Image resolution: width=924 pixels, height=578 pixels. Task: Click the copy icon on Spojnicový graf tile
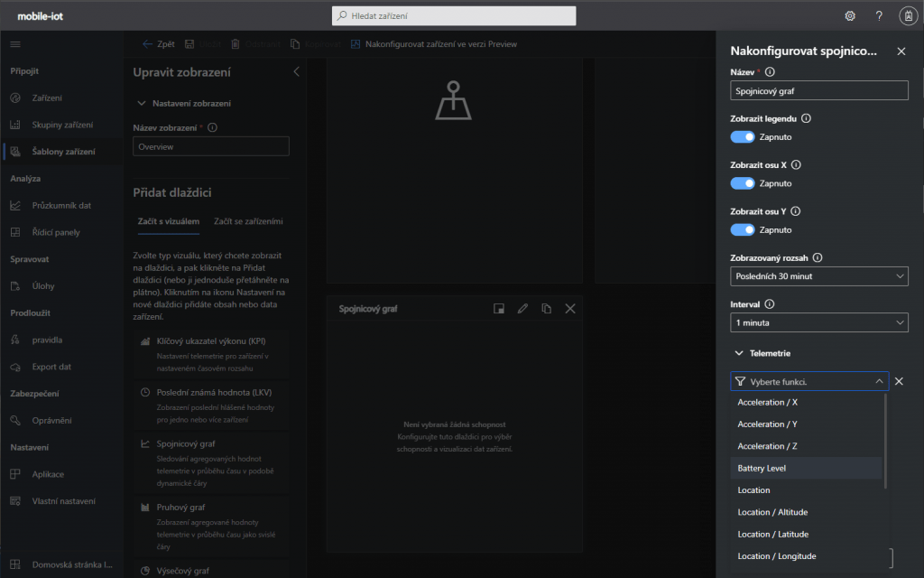(546, 309)
